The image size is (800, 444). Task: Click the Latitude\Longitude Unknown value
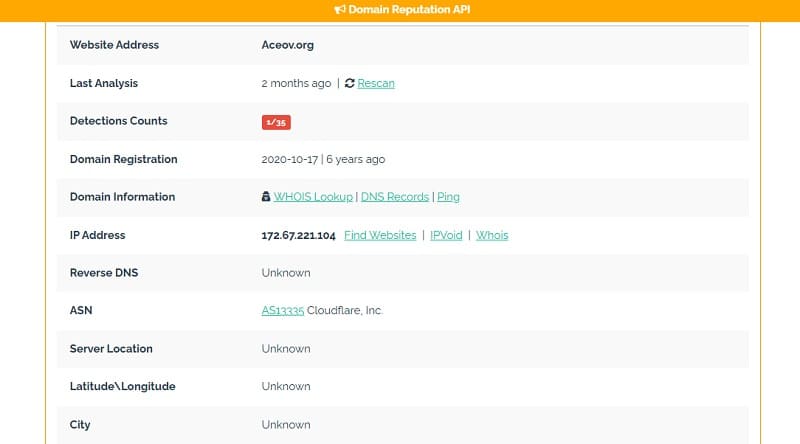286,386
